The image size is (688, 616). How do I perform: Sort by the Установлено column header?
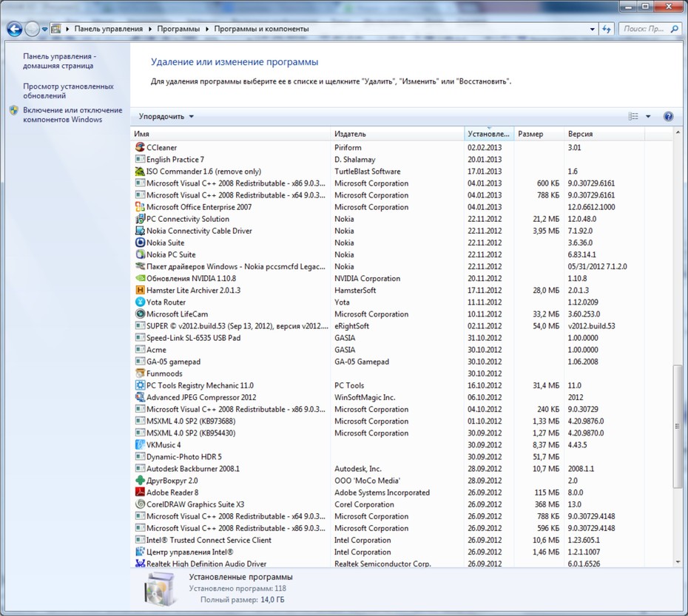tap(489, 134)
